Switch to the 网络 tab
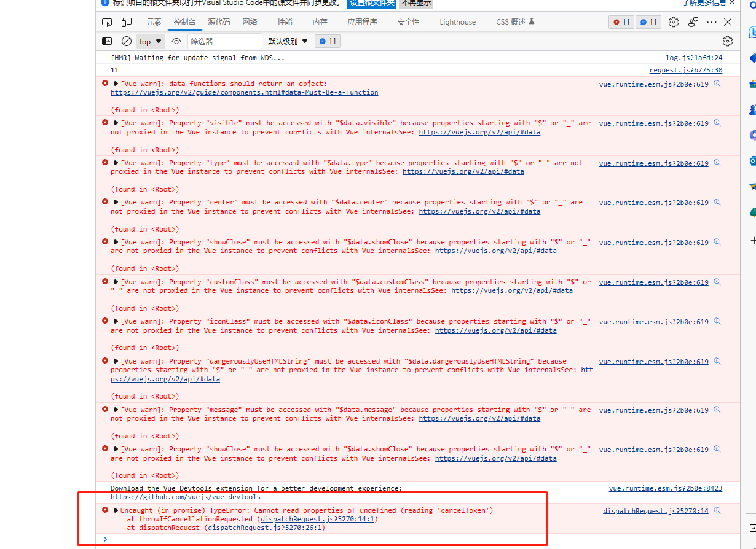Image resolution: width=756 pixels, height=549 pixels. point(250,21)
